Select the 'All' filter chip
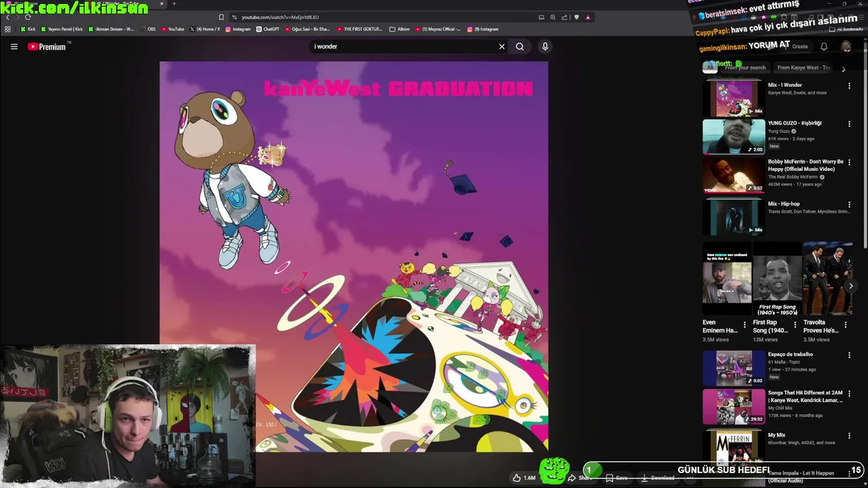Screen dimensions: 868x488 710,67
